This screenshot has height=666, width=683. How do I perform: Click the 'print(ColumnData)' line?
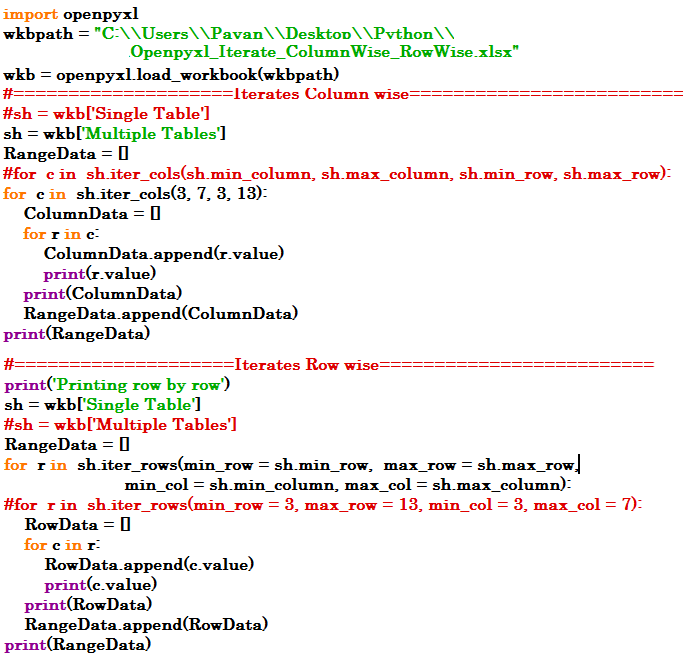click(x=103, y=294)
